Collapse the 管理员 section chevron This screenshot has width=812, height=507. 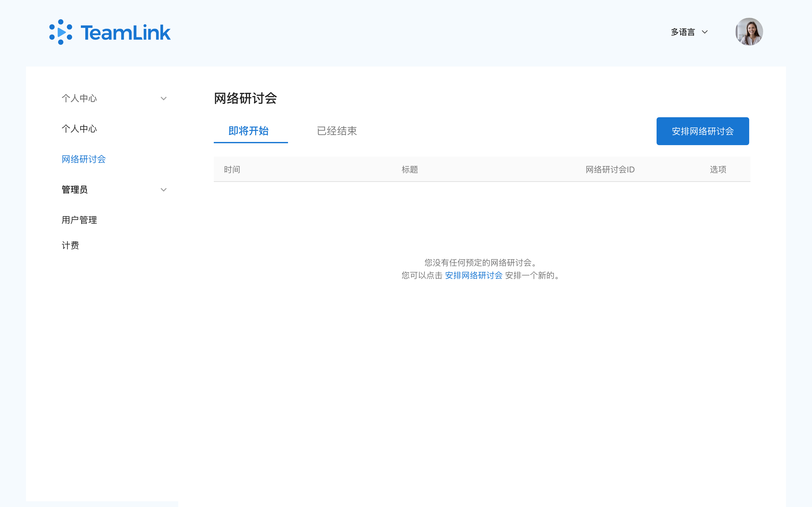163,190
